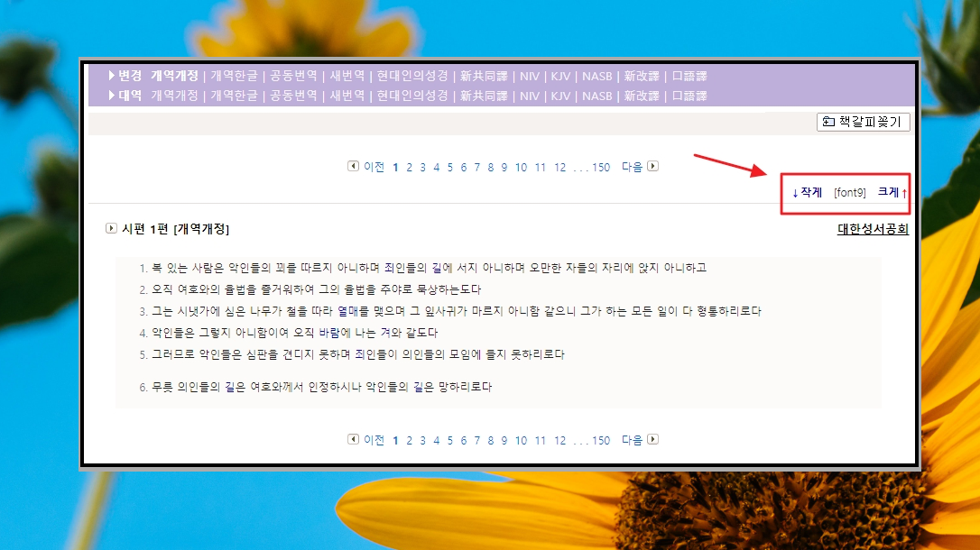The height and width of the screenshot is (550, 980).
Task: Go to chapter 9 in pagination below verses
Action: click(x=504, y=441)
